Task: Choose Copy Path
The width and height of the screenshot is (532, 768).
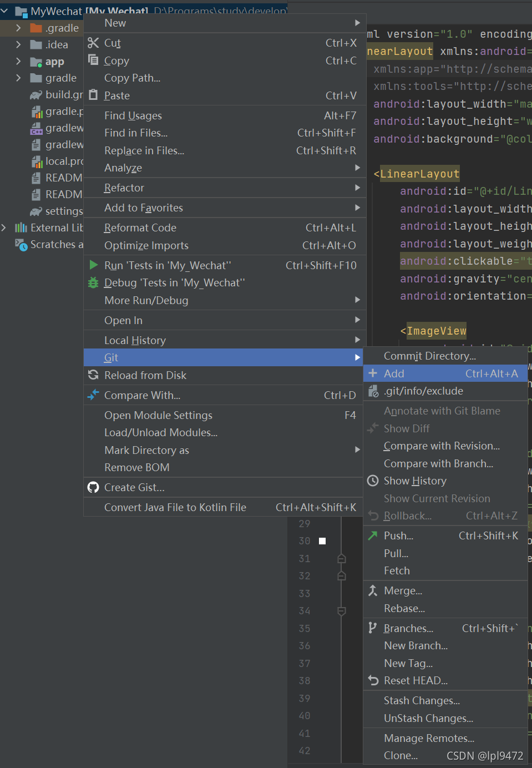Action: 225,78
